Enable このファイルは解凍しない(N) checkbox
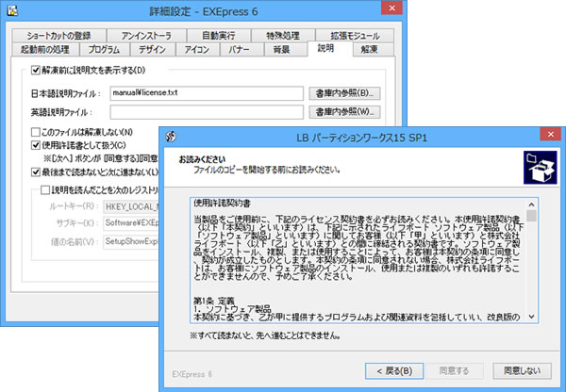The height and width of the screenshot is (392, 566). [36, 132]
